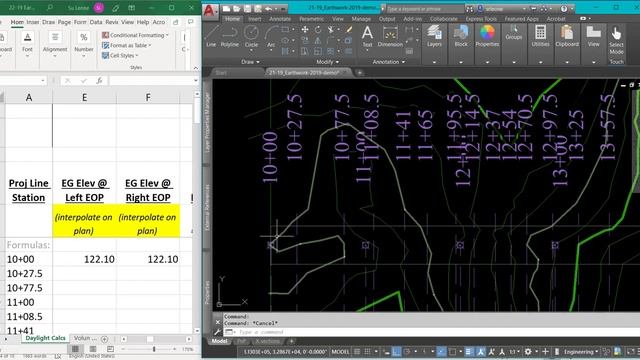Click the Excel Name Box field
The height and width of the screenshot is (360, 640).
(x=22, y=81)
